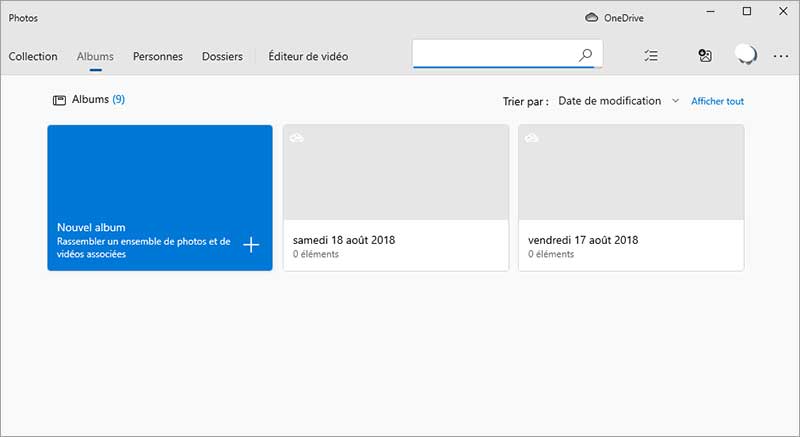The image size is (800, 437).
Task: Switch to the Collection tab
Action: [33, 57]
